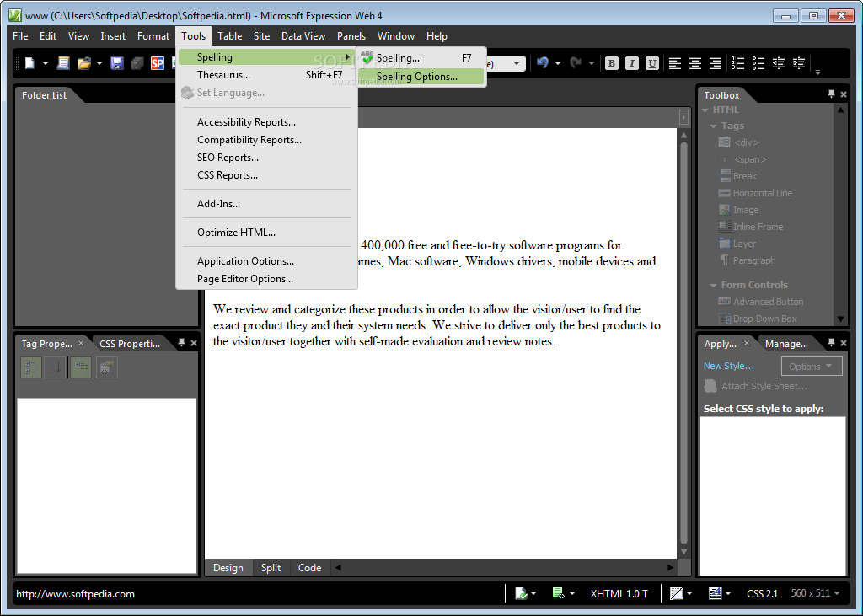Click Attach Style Sheet... link
863x616 pixels.
click(x=756, y=386)
